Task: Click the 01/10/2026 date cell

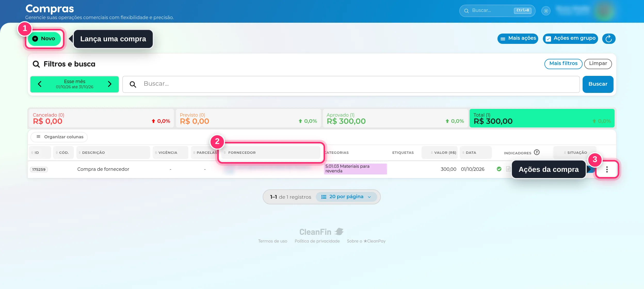Action: tap(473, 169)
